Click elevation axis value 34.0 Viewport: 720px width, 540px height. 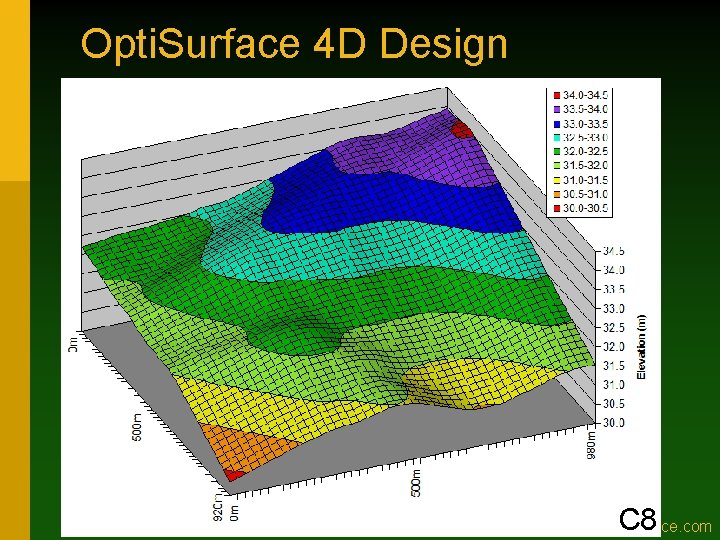613,270
